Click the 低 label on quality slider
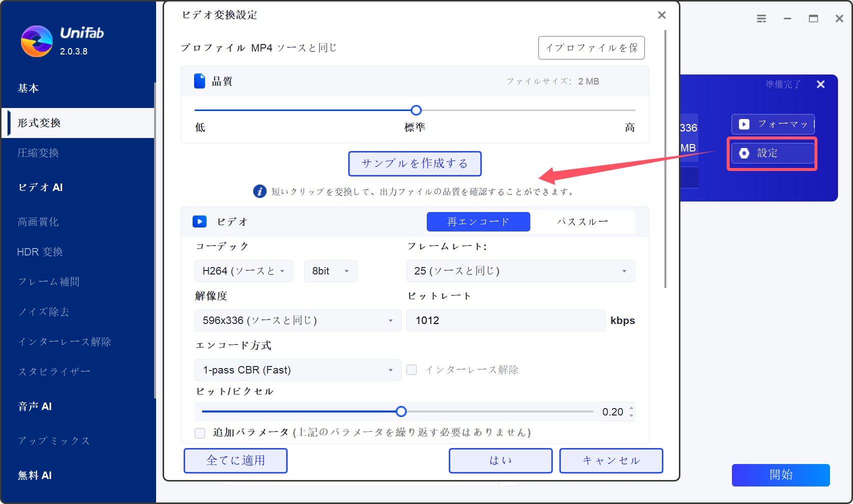 [x=200, y=127]
